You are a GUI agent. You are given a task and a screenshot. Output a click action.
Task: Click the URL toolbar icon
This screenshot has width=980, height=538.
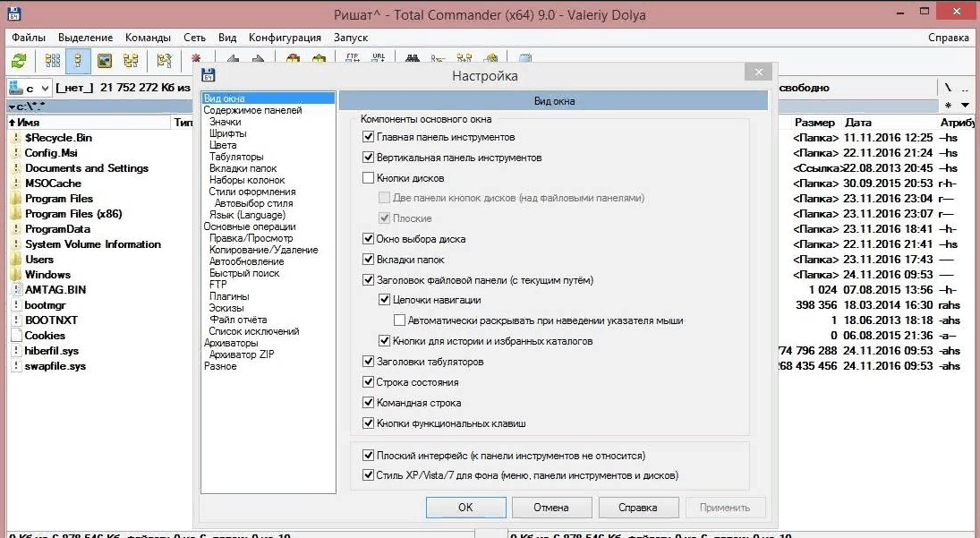tap(379, 59)
